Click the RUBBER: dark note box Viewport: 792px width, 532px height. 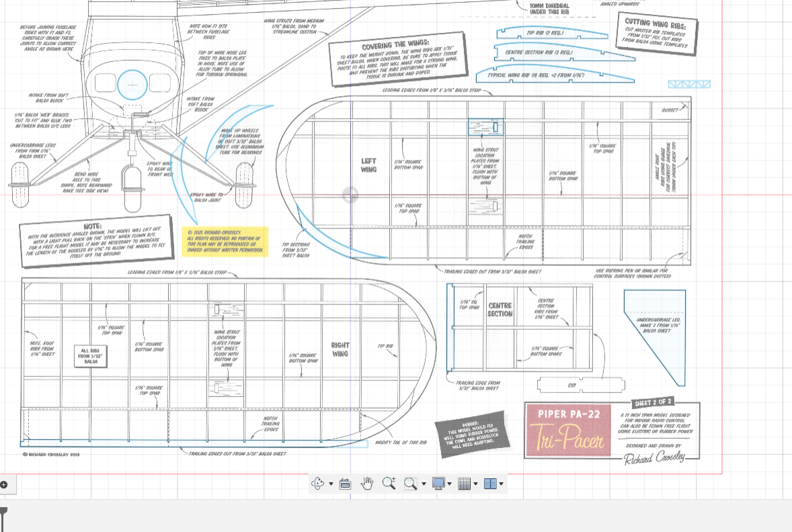click(x=473, y=435)
